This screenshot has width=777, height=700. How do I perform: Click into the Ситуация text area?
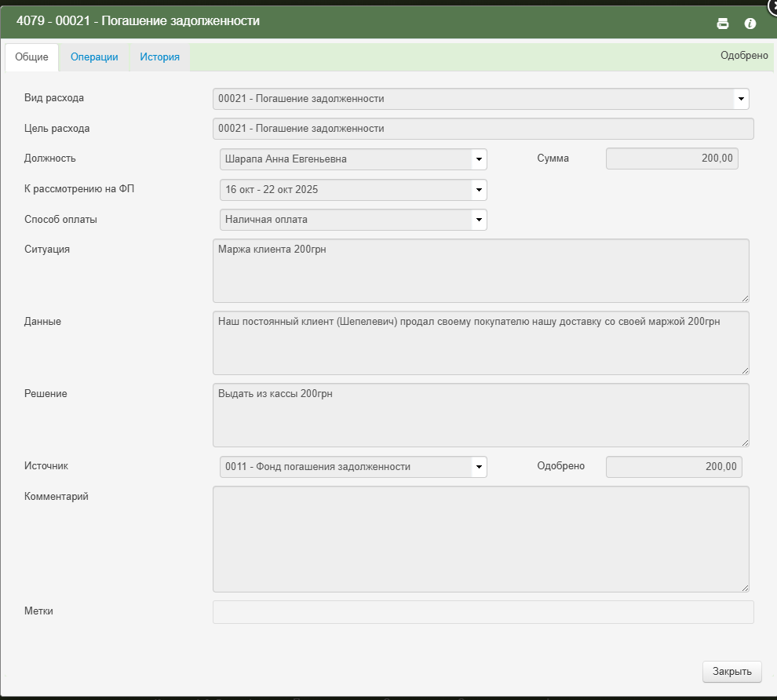coord(480,271)
